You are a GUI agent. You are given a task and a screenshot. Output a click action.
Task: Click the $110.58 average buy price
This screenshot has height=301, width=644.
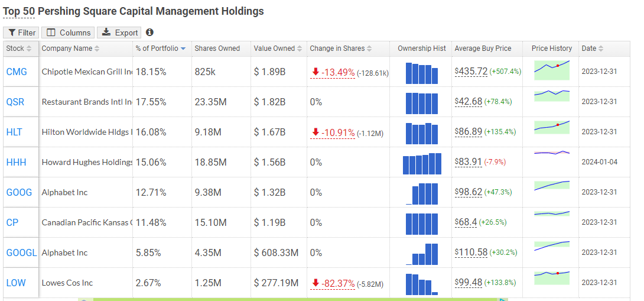(x=471, y=252)
